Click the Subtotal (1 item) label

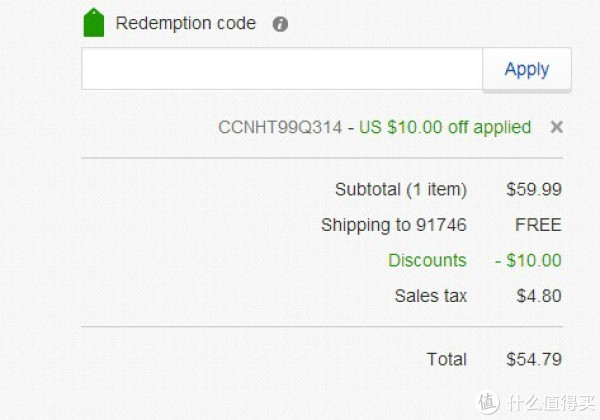(401, 190)
